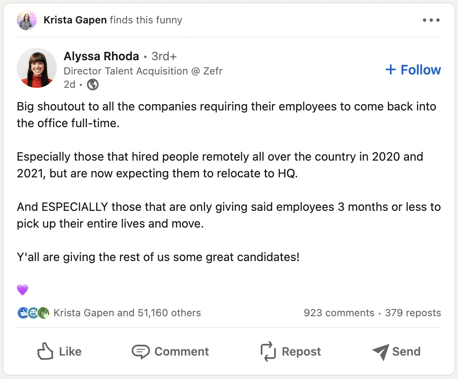The image size is (458, 379).
Task: Click the globe public visibility icon
Action: click(x=93, y=85)
